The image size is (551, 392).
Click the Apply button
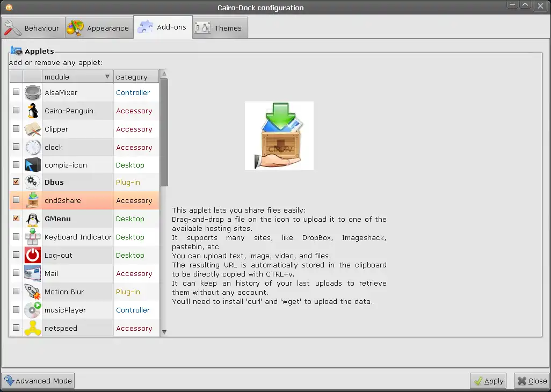(x=488, y=381)
